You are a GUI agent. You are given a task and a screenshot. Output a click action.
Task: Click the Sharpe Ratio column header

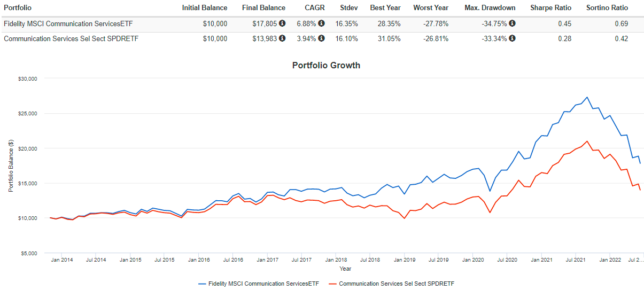click(550, 8)
